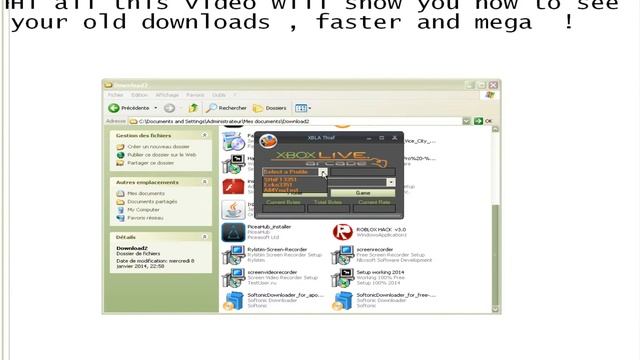This screenshot has width=640, height=360.
Task: Open the Fichier menu
Action: coord(116,95)
